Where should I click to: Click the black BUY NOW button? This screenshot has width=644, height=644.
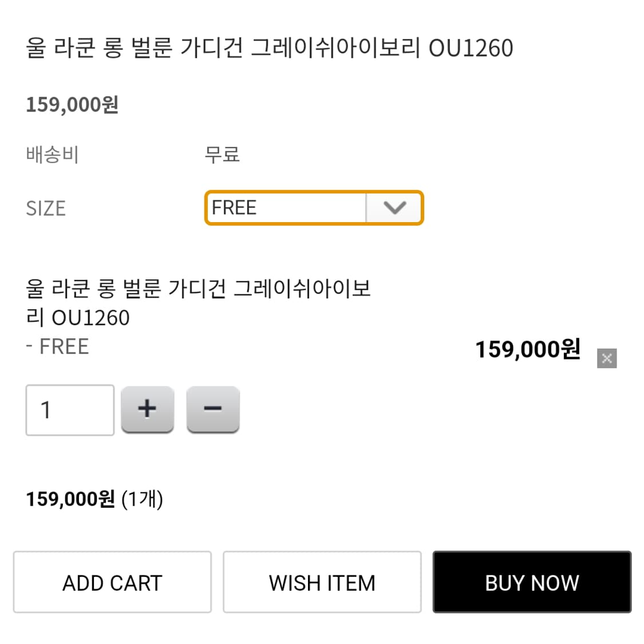coord(532,582)
